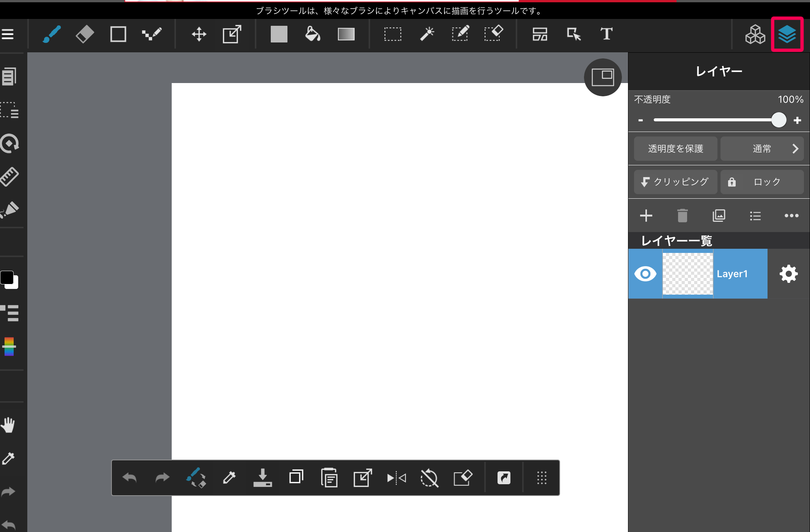Screen dimensions: 810x532
Task: Open layer list view options icon
Action: pyautogui.click(x=755, y=216)
